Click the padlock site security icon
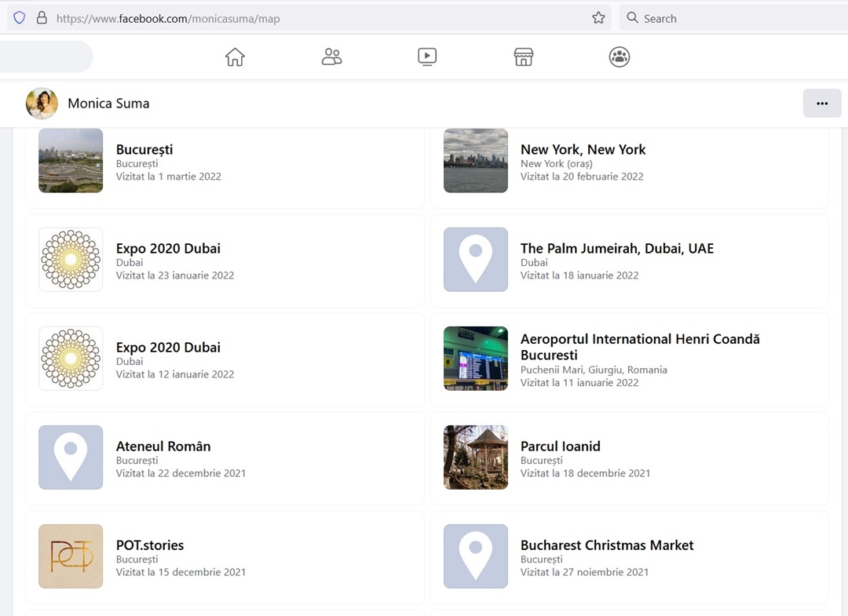 click(x=42, y=18)
